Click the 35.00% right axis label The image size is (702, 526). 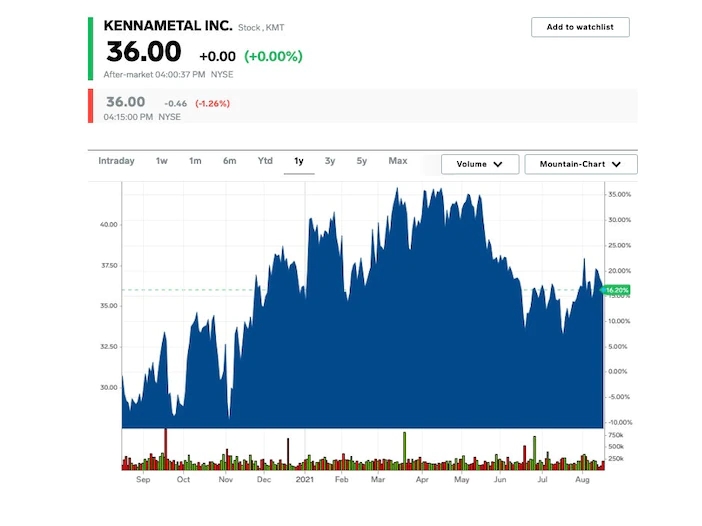click(620, 195)
